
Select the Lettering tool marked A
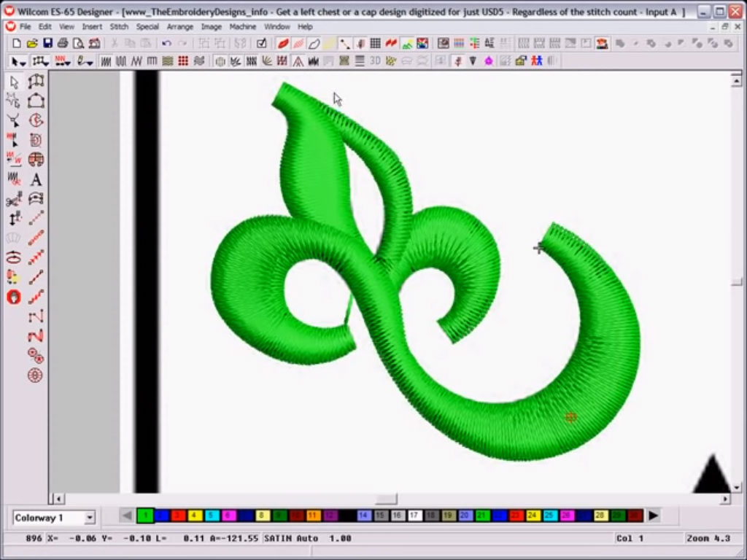pyautogui.click(x=36, y=180)
